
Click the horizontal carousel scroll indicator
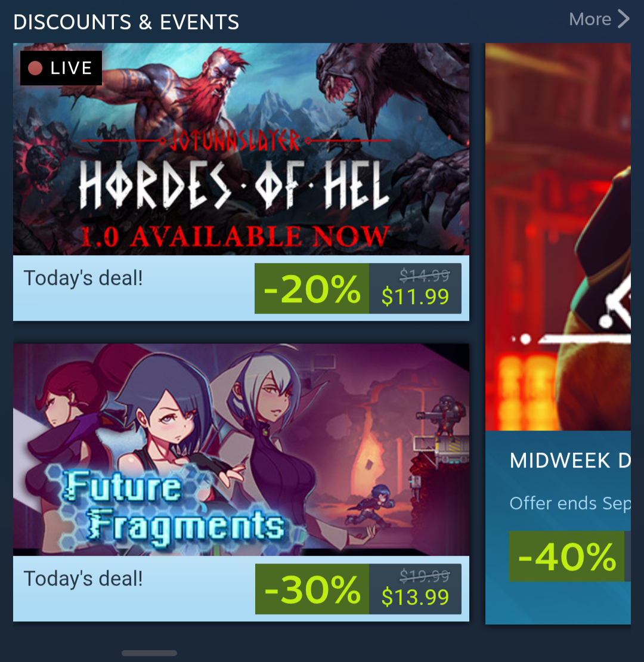(149, 653)
